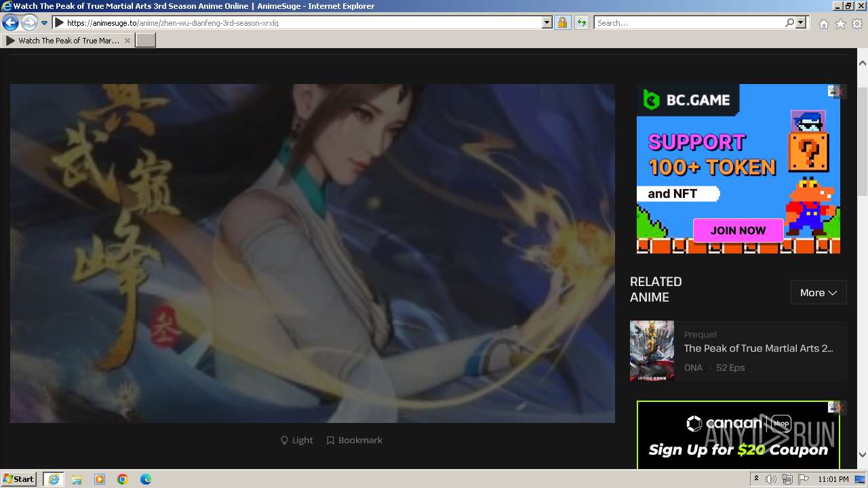Click the lightbulb icon beside Light
The image size is (868, 488).
click(285, 441)
